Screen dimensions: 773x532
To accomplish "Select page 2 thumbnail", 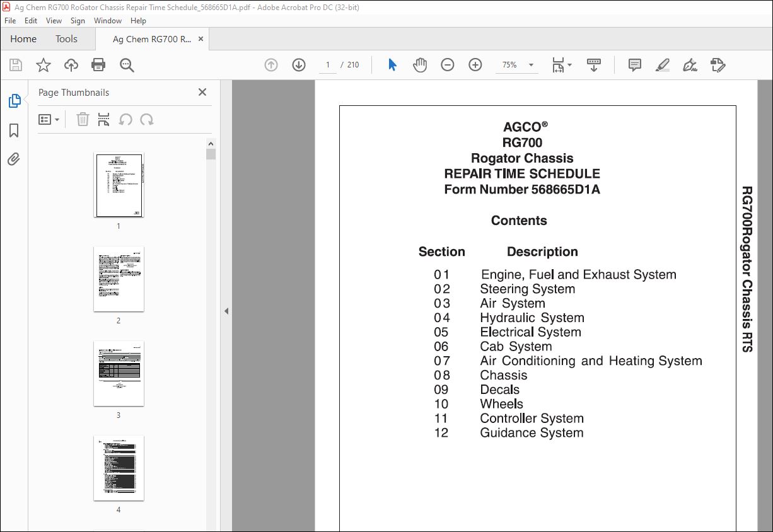I will (119, 279).
